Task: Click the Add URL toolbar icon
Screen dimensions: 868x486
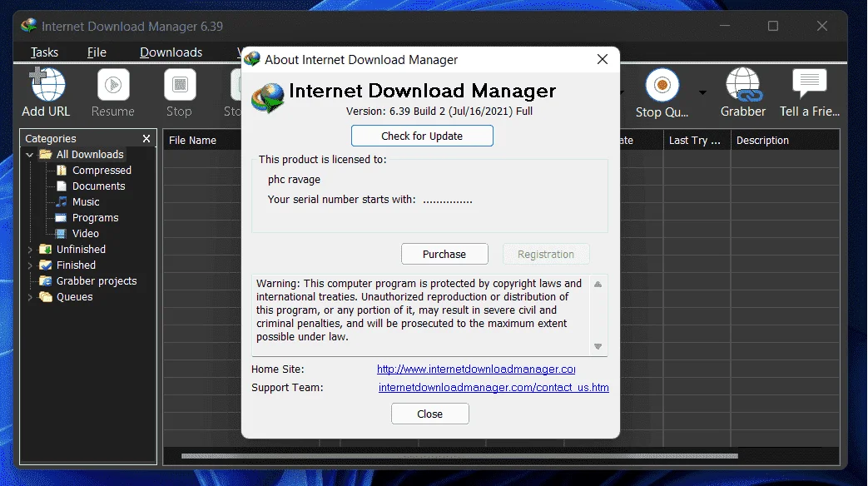Action: [x=47, y=85]
